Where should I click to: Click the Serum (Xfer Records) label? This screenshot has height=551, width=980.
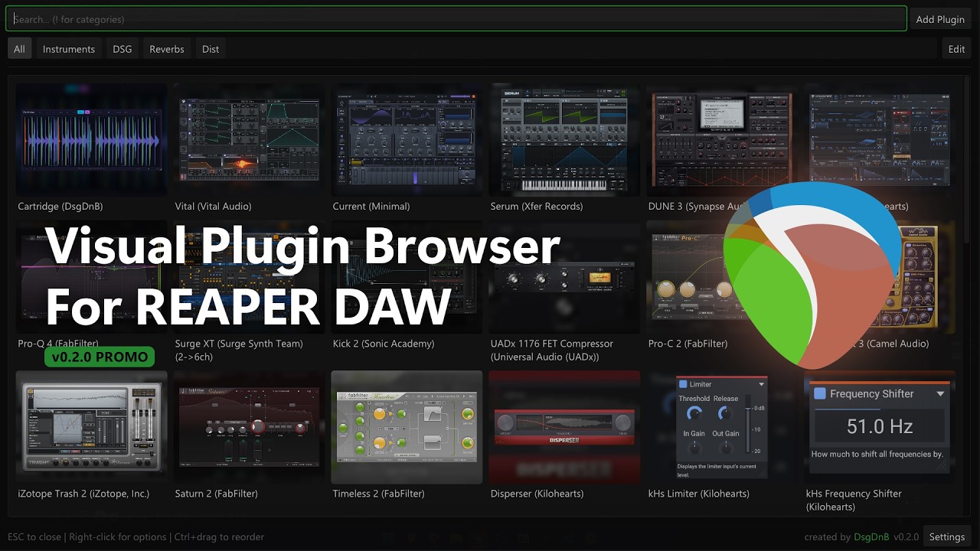pos(537,206)
